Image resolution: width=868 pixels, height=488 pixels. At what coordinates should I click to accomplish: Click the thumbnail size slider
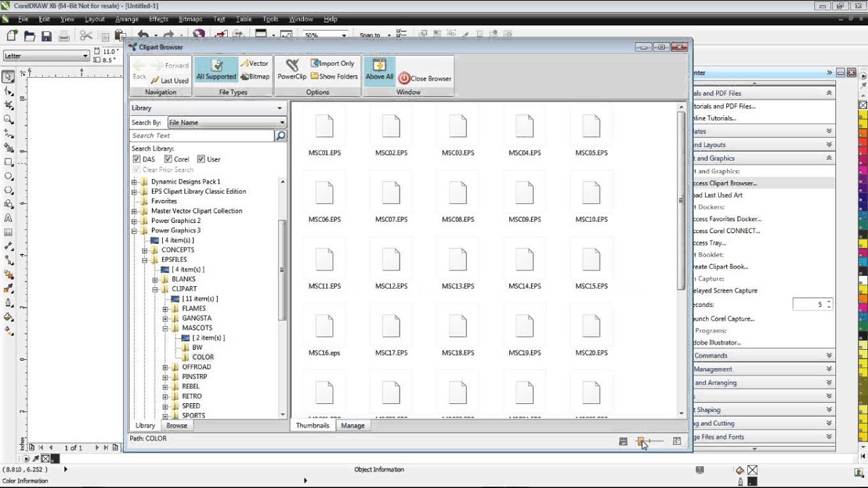click(x=641, y=442)
